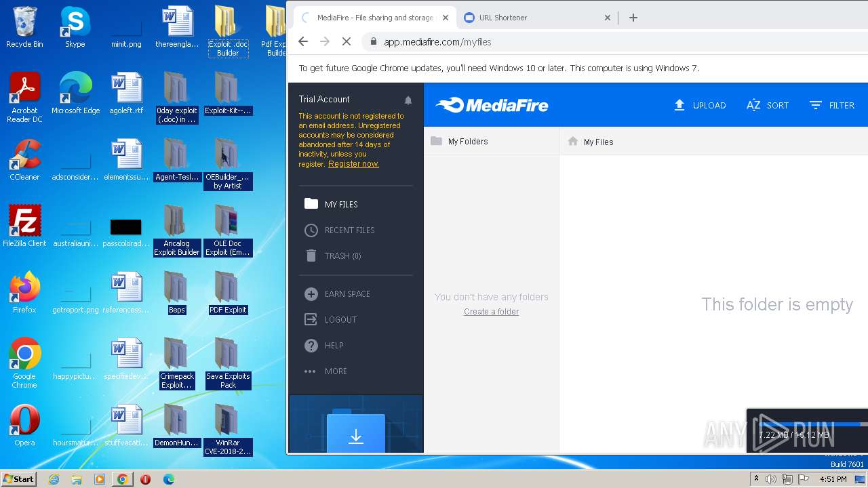Click the Create a folder link

coord(491,312)
